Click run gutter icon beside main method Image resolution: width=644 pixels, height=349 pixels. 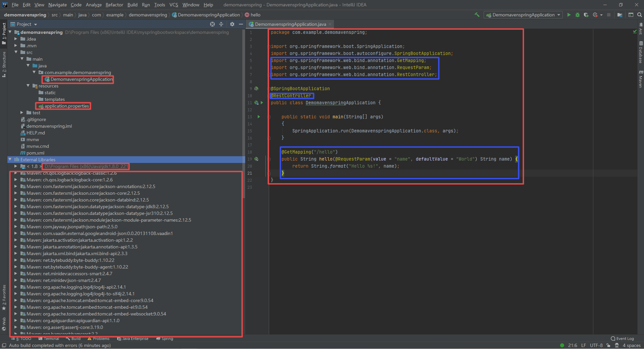click(x=259, y=117)
